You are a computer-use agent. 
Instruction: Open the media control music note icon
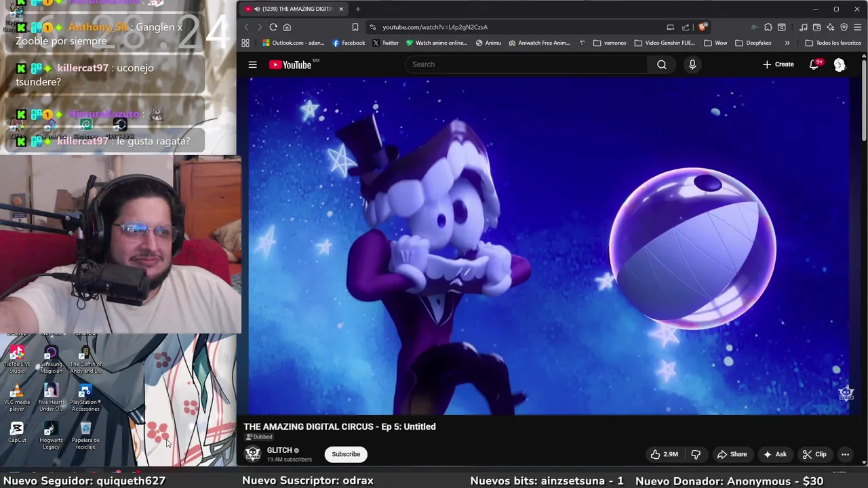click(x=803, y=27)
